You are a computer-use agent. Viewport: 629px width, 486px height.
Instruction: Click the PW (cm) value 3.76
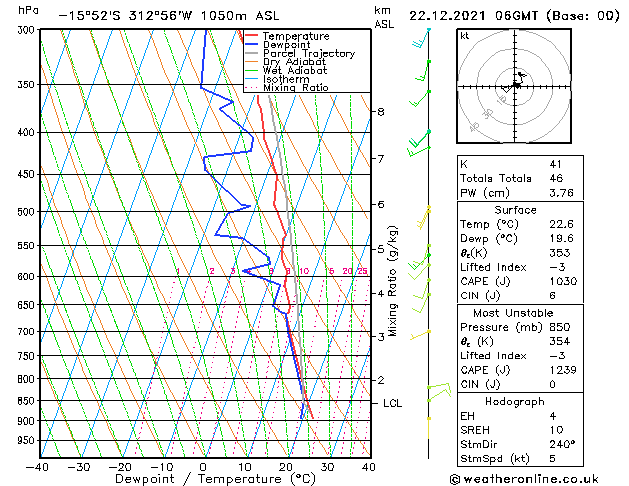[x=561, y=192]
